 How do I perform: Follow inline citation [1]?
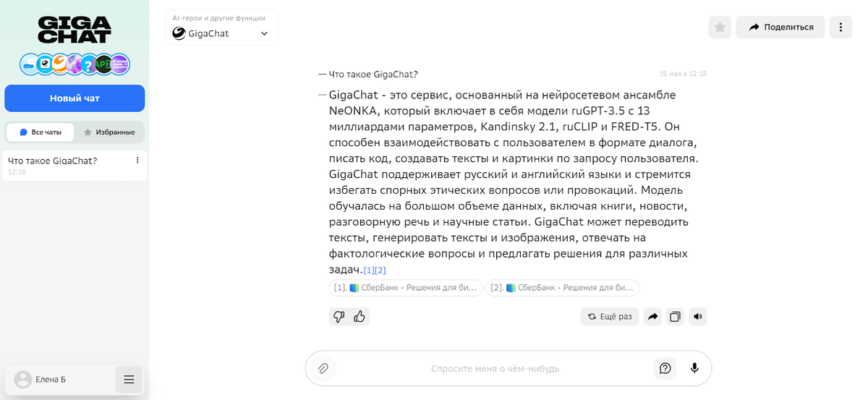pyautogui.click(x=369, y=271)
